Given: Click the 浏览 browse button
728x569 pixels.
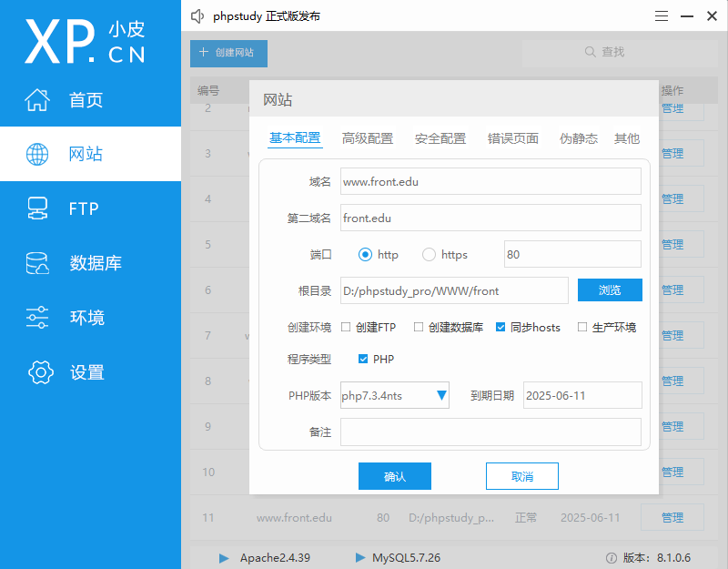Looking at the screenshot, I should 610,290.
